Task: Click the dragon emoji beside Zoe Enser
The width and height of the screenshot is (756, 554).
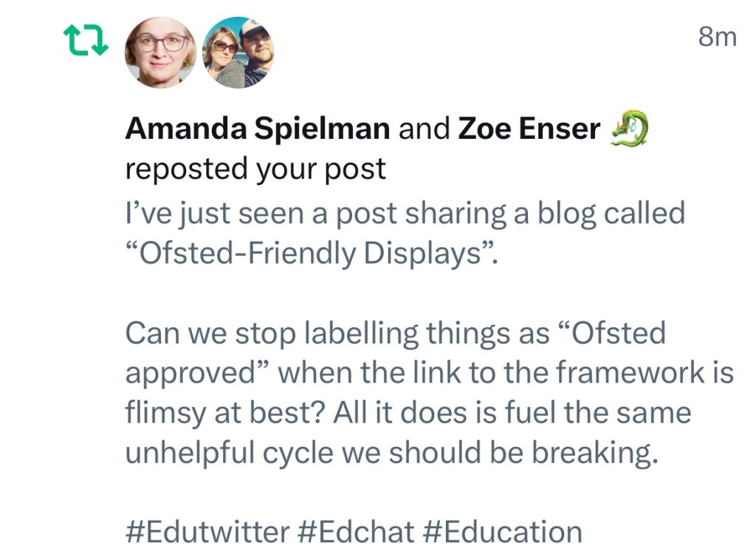Action: click(x=629, y=129)
